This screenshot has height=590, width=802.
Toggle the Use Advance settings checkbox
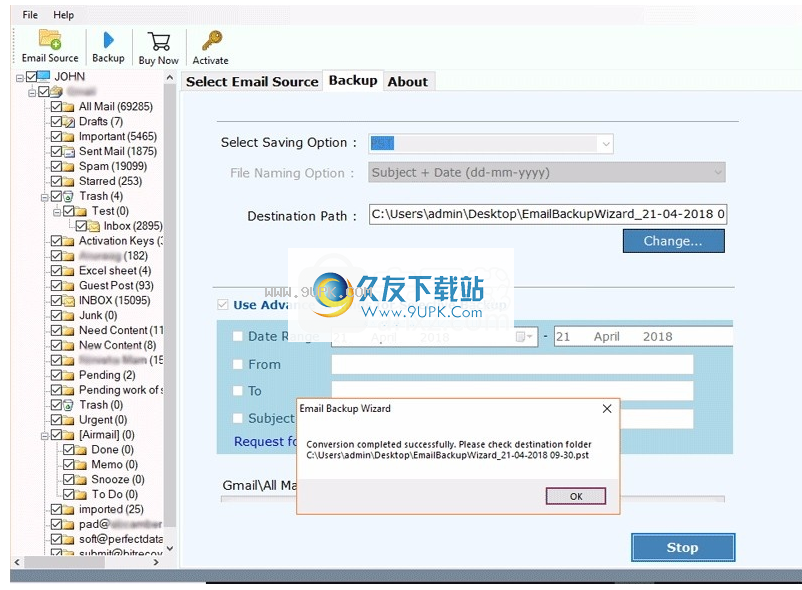pos(222,305)
